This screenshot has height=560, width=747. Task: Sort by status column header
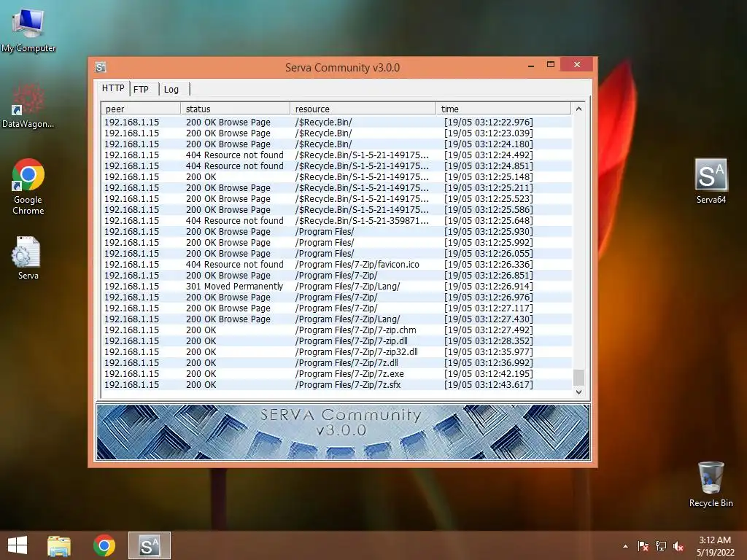(236, 109)
